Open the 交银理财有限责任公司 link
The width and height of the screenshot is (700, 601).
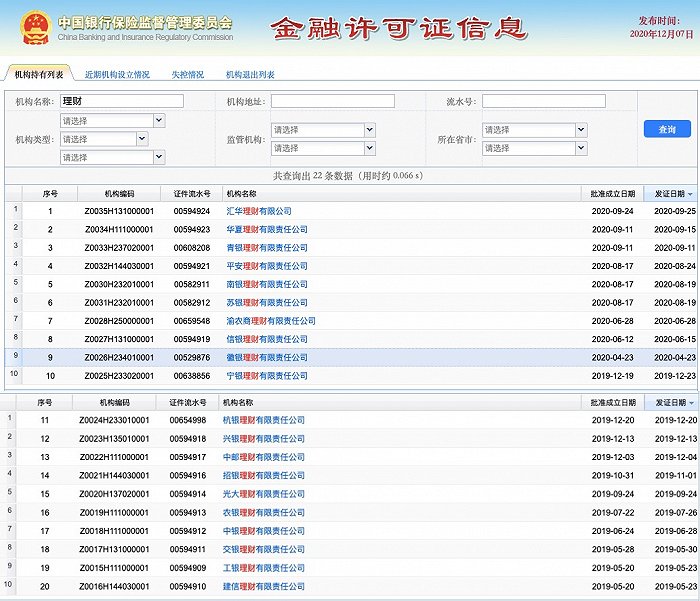(x=264, y=550)
